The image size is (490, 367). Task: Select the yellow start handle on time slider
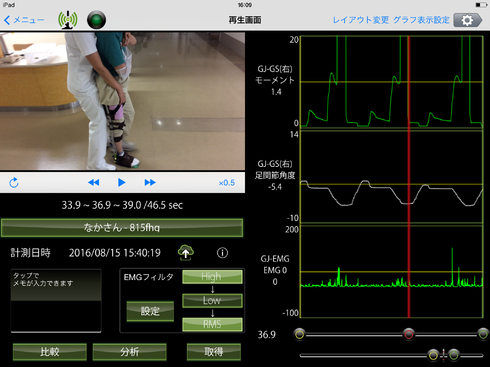click(x=299, y=334)
